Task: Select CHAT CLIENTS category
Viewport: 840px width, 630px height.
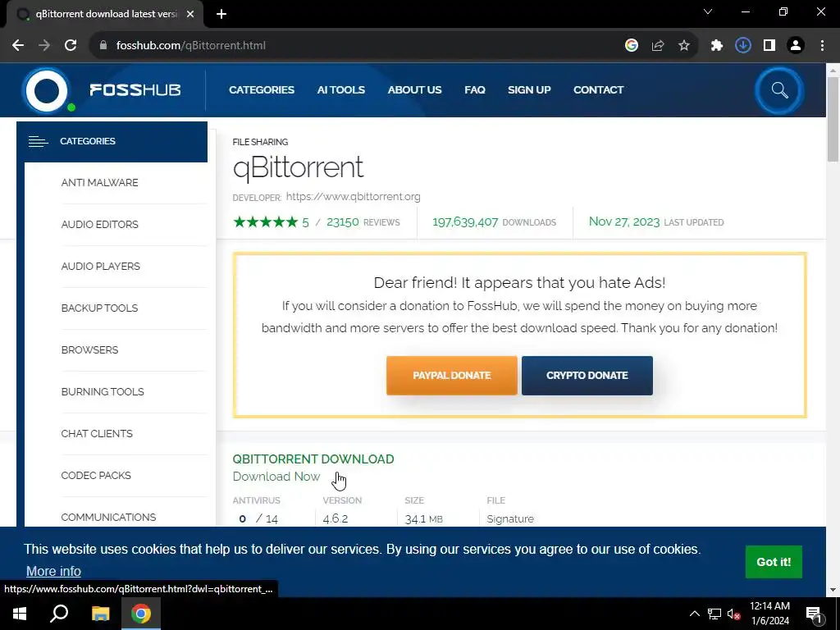Action: [x=97, y=433]
